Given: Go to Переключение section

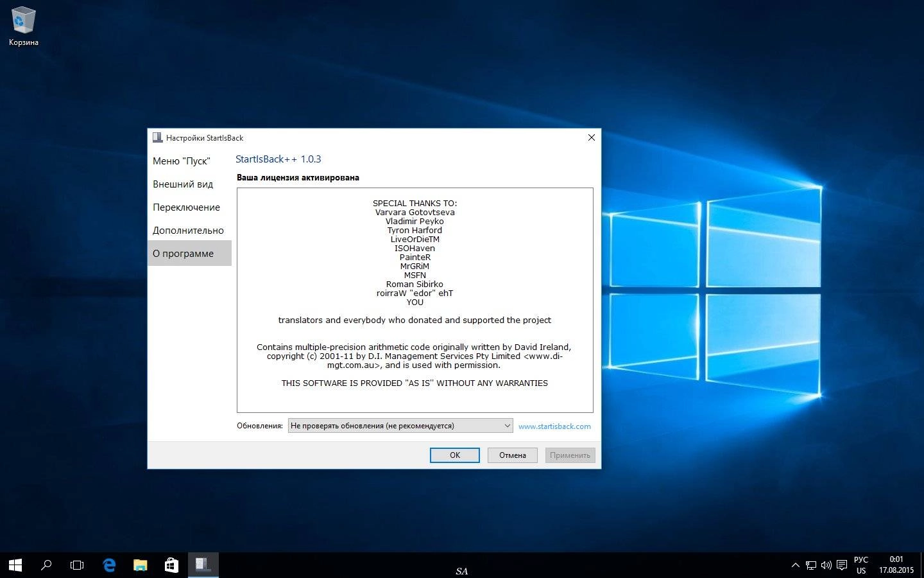Looking at the screenshot, I should coord(189,207).
